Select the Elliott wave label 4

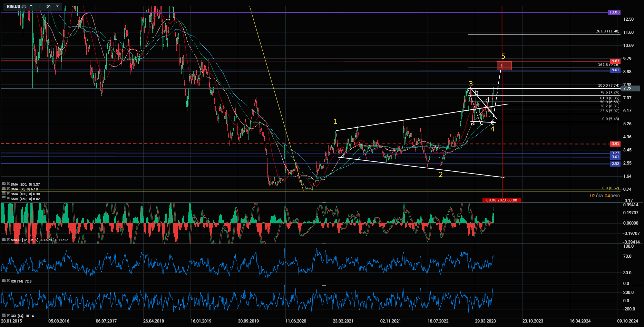pyautogui.click(x=492, y=129)
